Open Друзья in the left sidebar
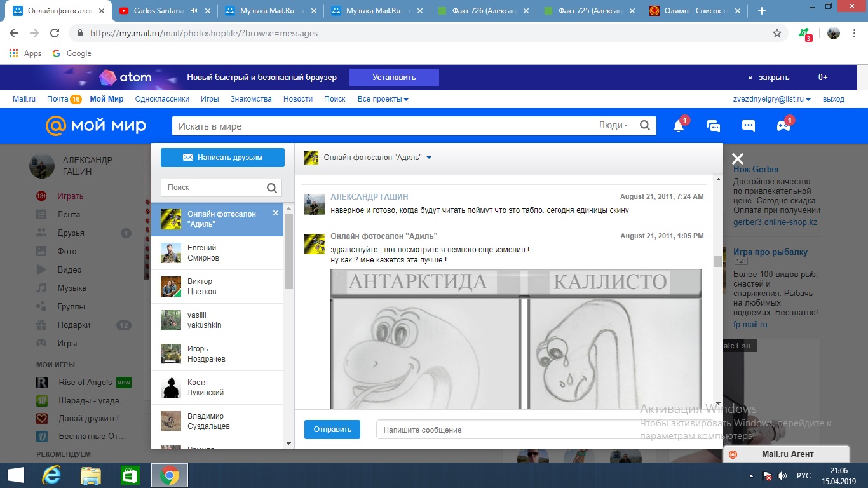868x488 pixels. tap(71, 233)
